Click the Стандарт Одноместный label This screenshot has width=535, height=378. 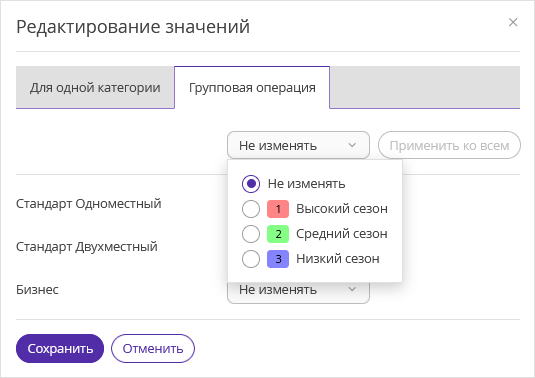pyautogui.click(x=89, y=204)
